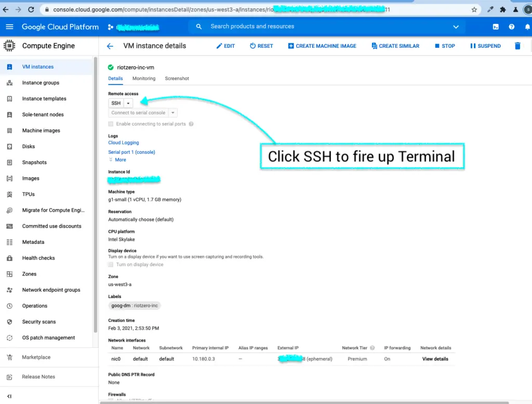Click Connect to serial console button
Image resolution: width=532 pixels, height=404 pixels.
click(138, 113)
